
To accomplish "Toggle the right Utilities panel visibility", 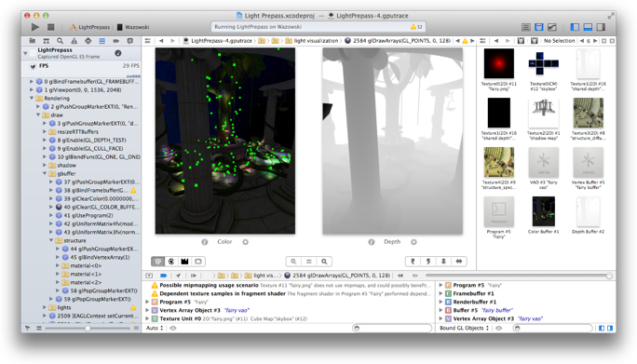I will pos(601,27).
